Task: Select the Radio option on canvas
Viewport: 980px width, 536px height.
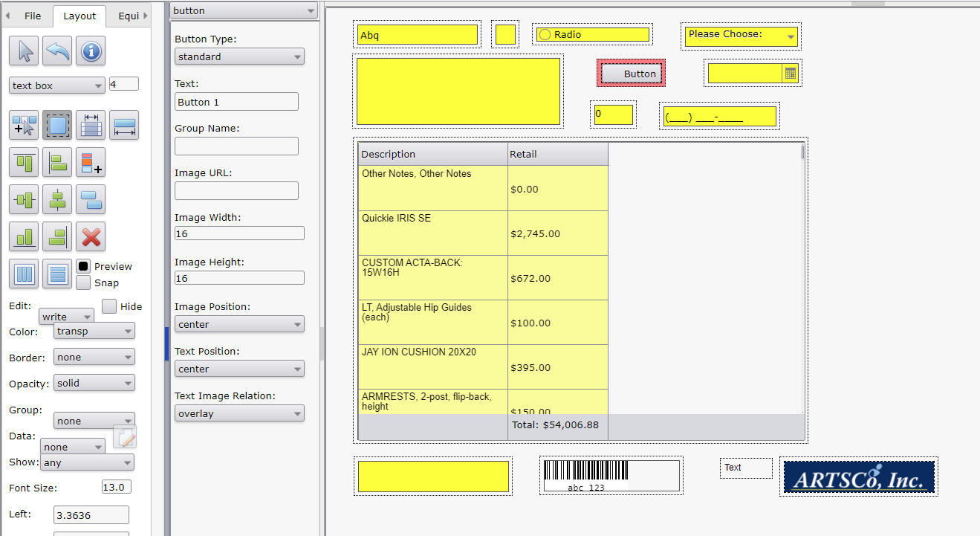Action: point(544,34)
